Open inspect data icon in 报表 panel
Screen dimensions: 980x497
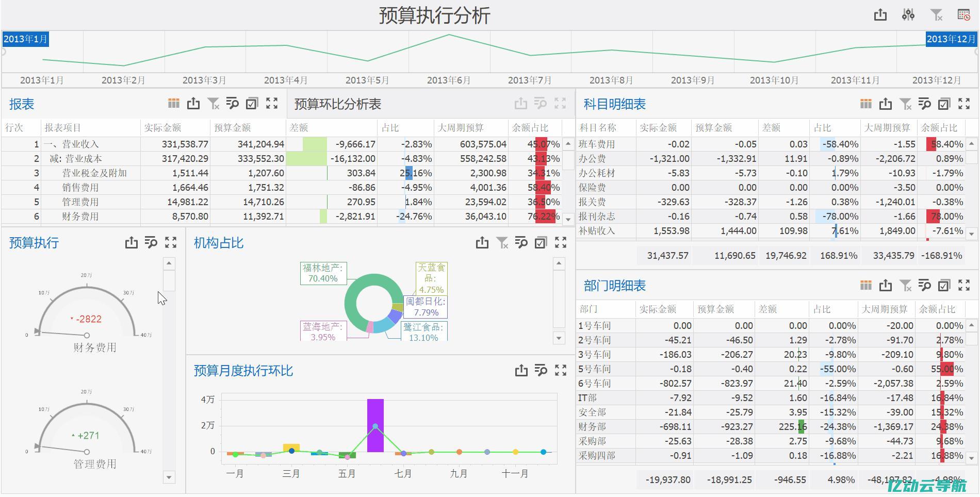click(233, 104)
